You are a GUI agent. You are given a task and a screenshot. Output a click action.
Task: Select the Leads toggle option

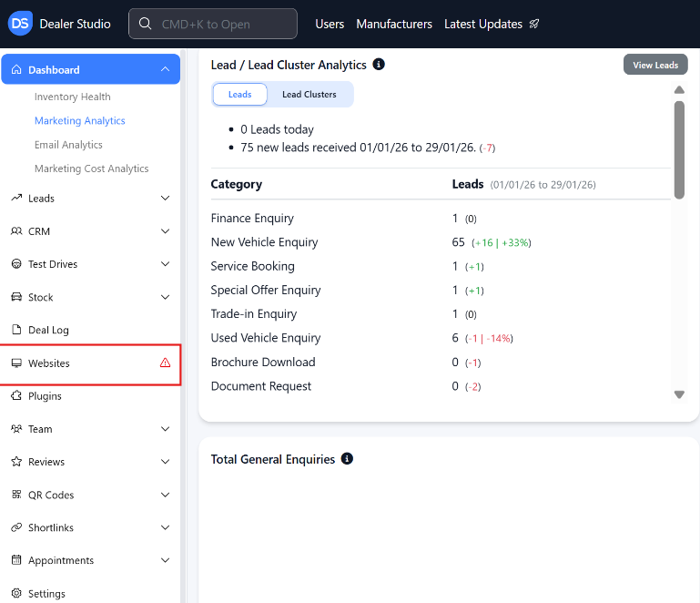pyautogui.click(x=239, y=95)
